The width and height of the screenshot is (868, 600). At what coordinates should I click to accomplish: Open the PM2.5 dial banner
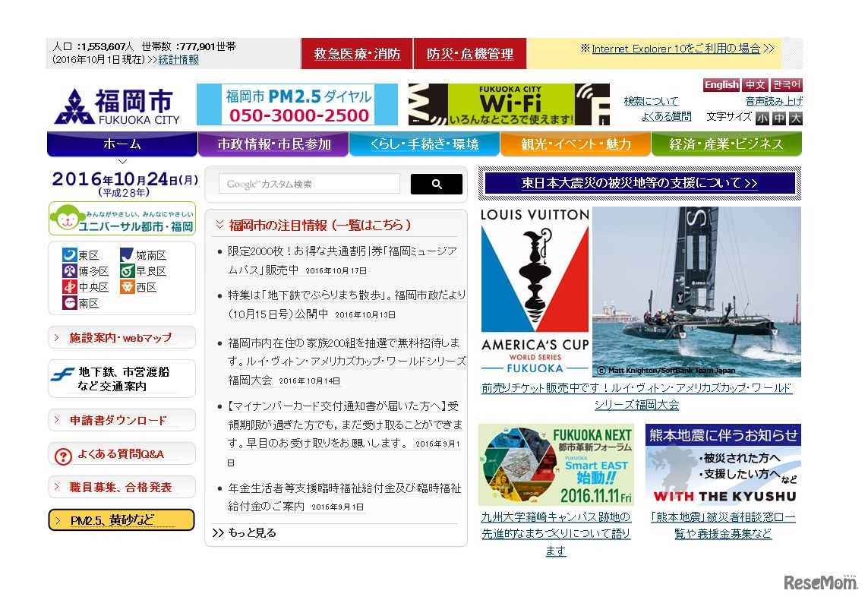pos(297,105)
